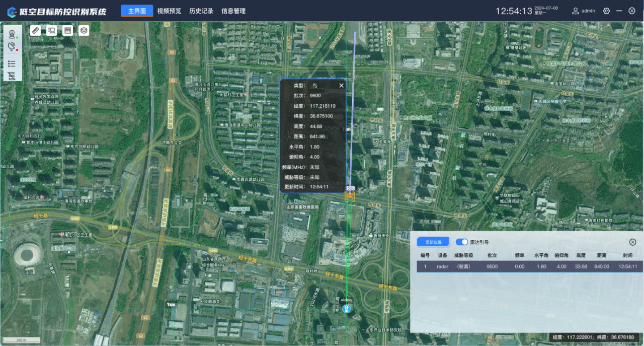Select the ruler measurement tool

[x=35, y=30]
